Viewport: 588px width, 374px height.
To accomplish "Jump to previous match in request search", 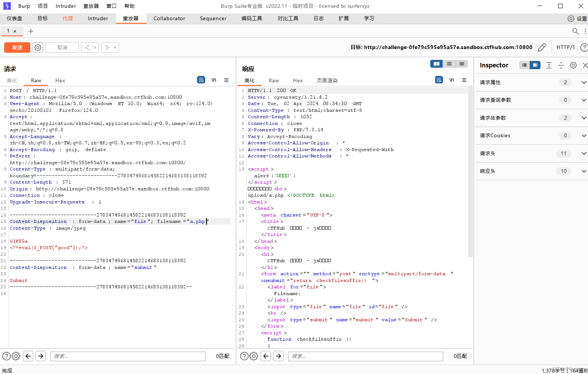I will 28,356.
